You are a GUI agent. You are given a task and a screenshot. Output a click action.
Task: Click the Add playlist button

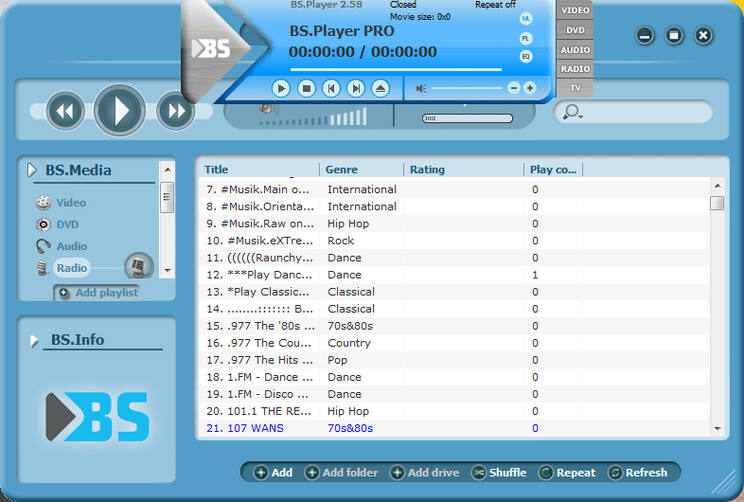pos(98,293)
